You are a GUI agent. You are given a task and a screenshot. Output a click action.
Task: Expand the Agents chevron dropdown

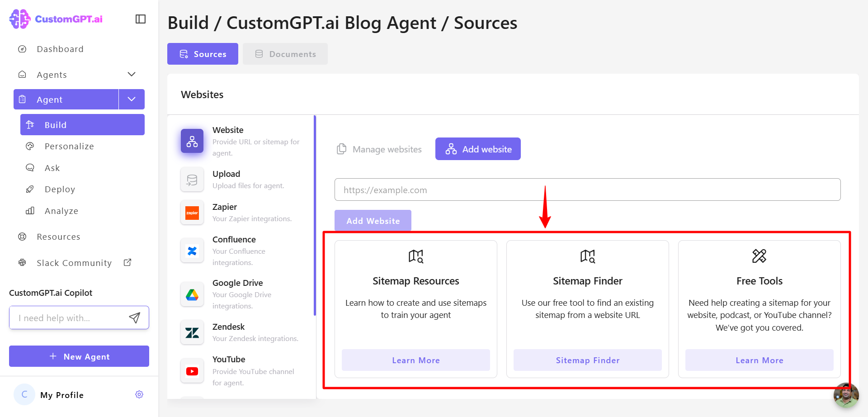pos(132,74)
